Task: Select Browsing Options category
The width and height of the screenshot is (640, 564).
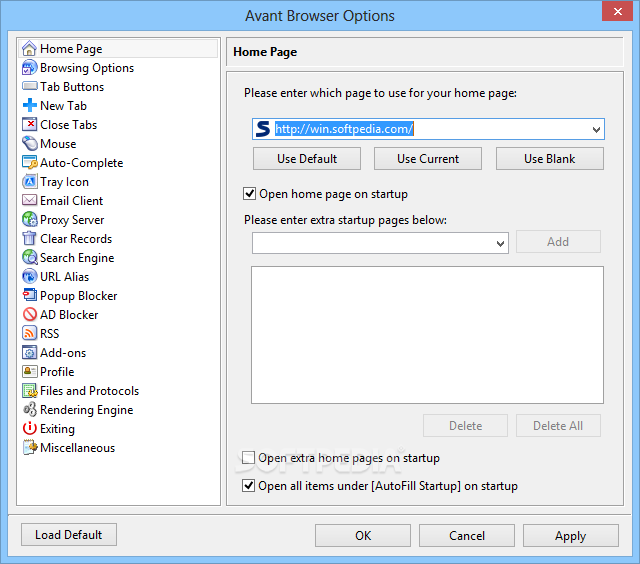Action: [87, 68]
